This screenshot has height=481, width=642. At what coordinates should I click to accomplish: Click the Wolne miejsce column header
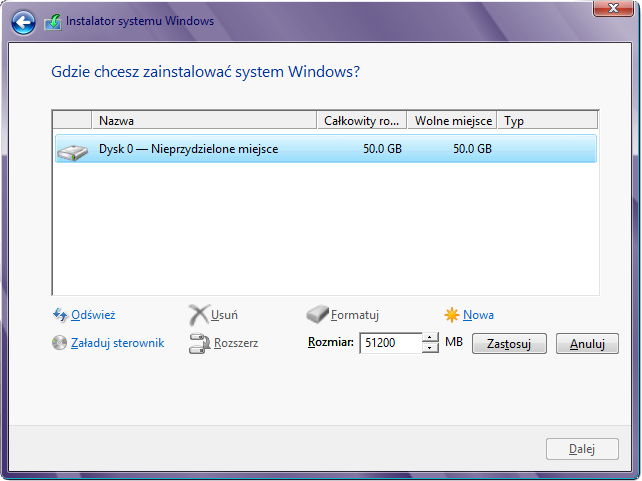(x=452, y=120)
